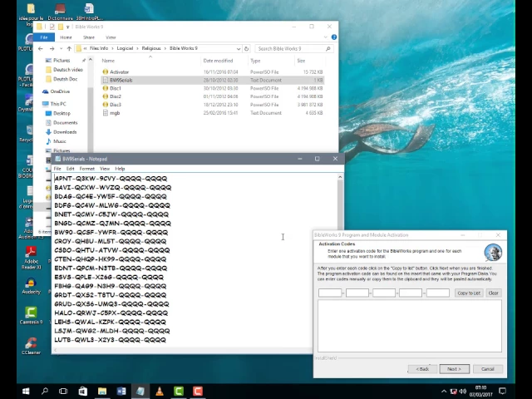Click third activation code field
The width and height of the screenshot is (532, 399).
384,293
